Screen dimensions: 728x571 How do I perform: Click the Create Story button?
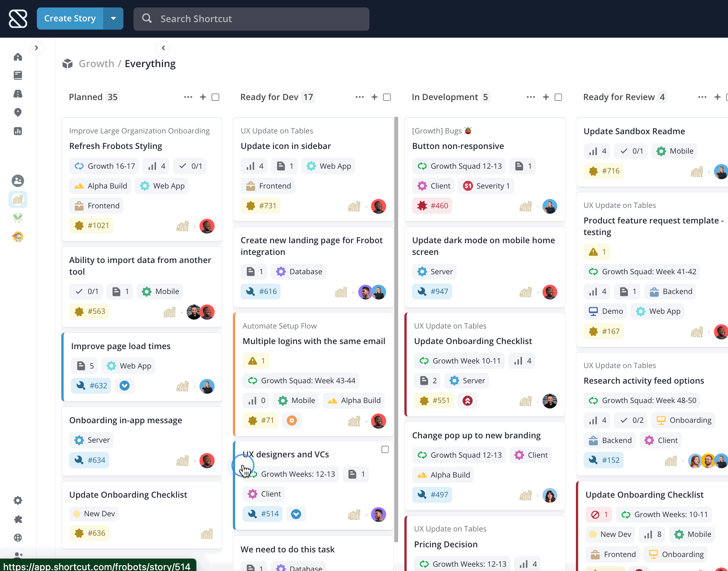(x=70, y=18)
